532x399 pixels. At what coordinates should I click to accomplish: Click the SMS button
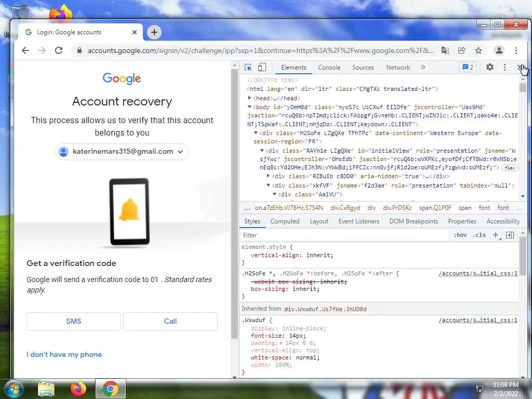(x=74, y=321)
